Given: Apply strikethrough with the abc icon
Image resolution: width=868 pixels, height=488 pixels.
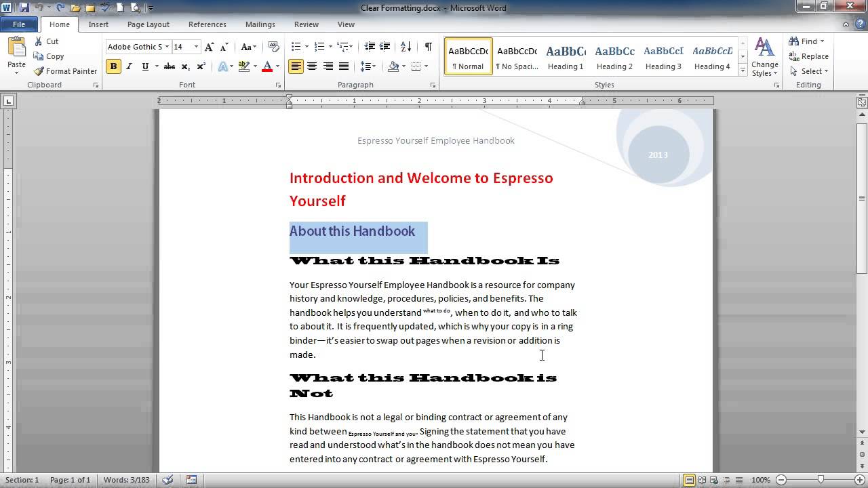Looking at the screenshot, I should 170,66.
